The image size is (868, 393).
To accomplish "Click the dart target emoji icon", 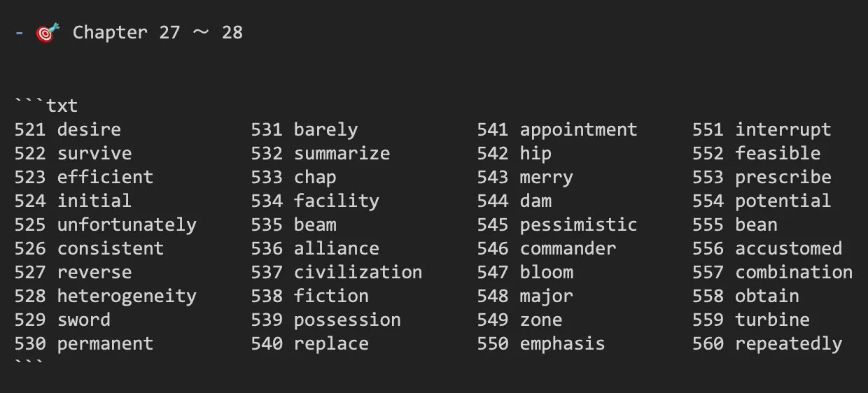I will (x=48, y=32).
